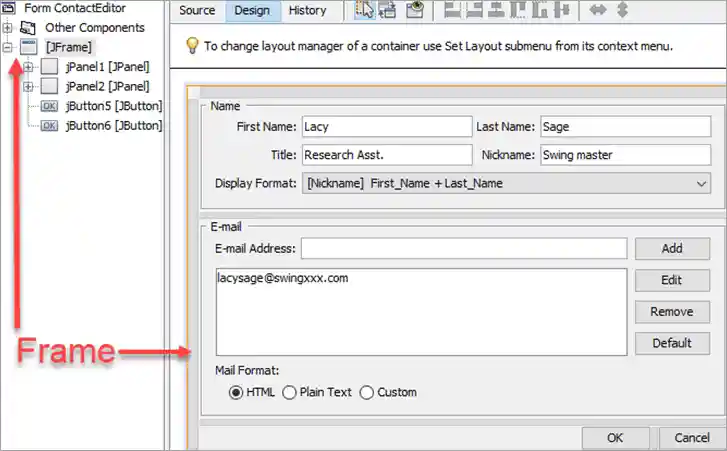Viewport: 727px width, 451px height.
Task: Switch to the Design tab
Action: [x=253, y=10]
